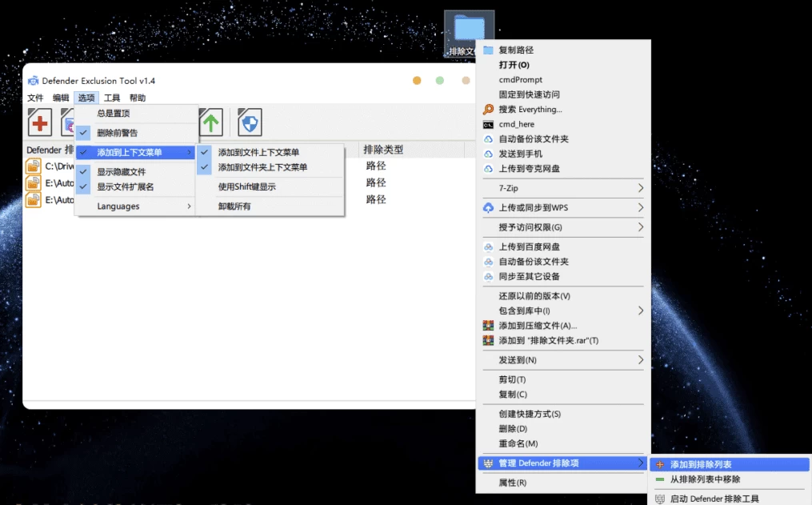Image resolution: width=812 pixels, height=505 pixels.
Task: Click the minus icon for 从排除列表中移除
Action: (660, 479)
